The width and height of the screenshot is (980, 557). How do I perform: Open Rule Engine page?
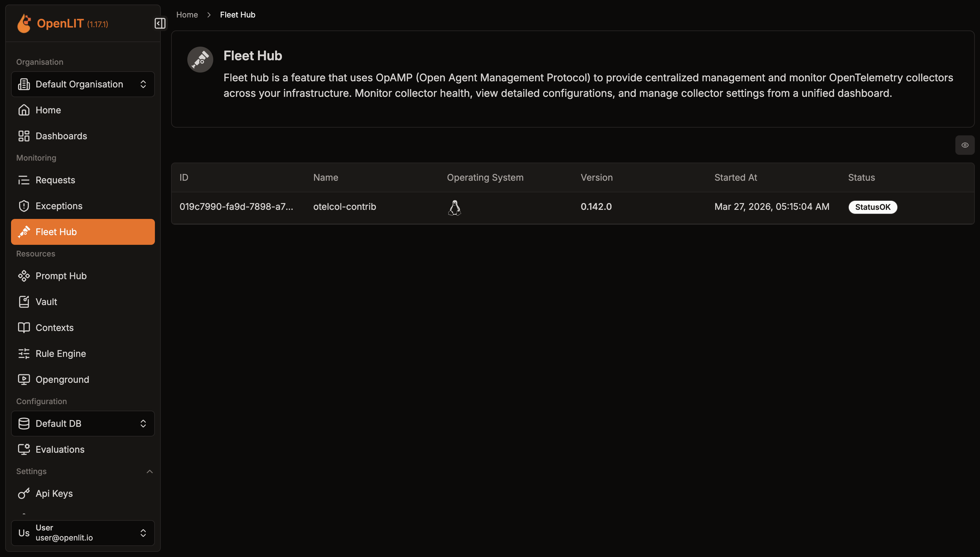[83, 354]
